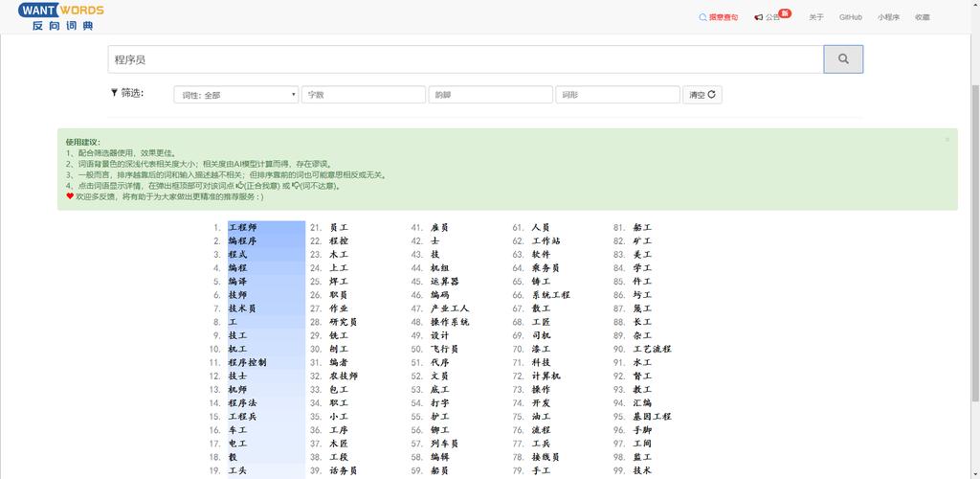Click the red 新 badge
The height and width of the screenshot is (479, 980).
785,13
